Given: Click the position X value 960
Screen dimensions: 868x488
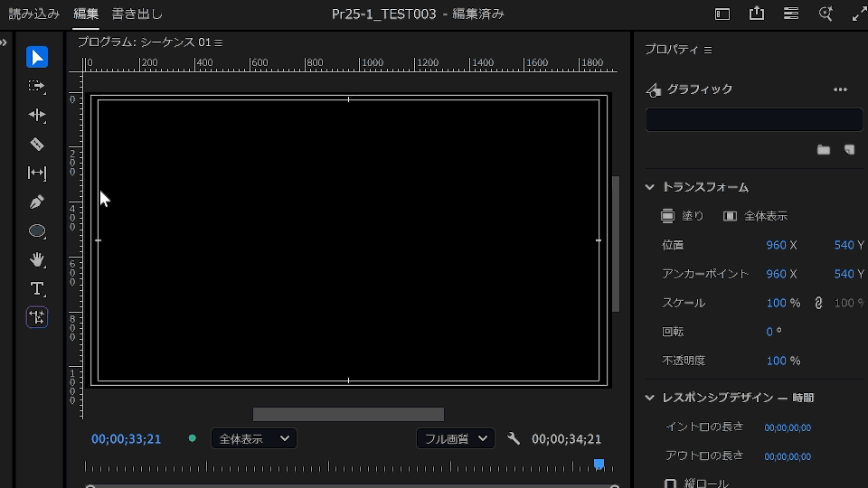Looking at the screenshot, I should (776, 245).
